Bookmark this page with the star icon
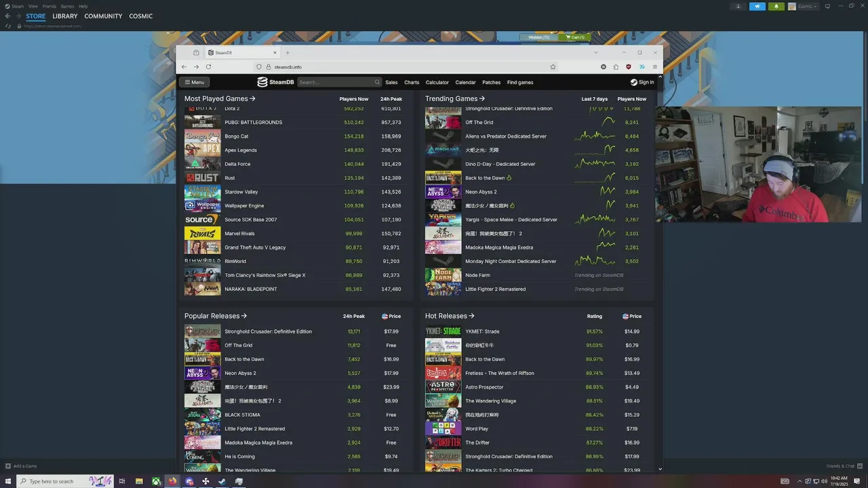The image size is (868, 488). tap(553, 66)
